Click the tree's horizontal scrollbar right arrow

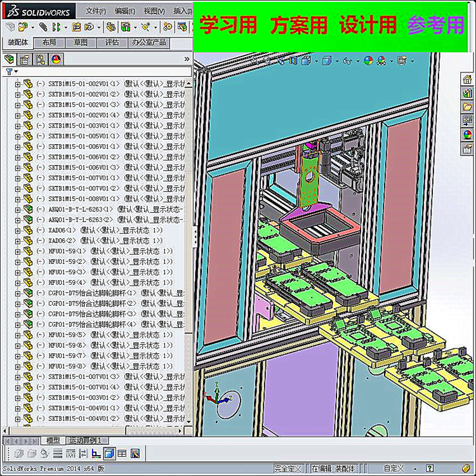180,431
